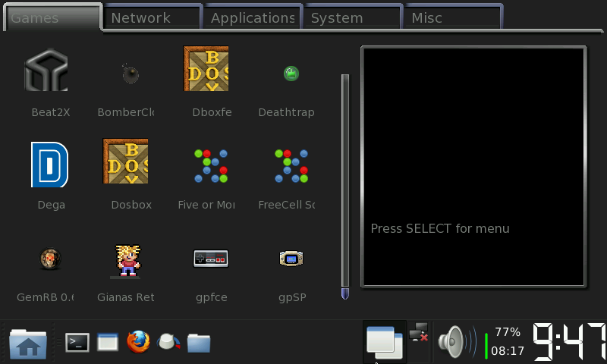Launch the Beat2X game icon
This screenshot has width=607, height=364.
(x=46, y=71)
